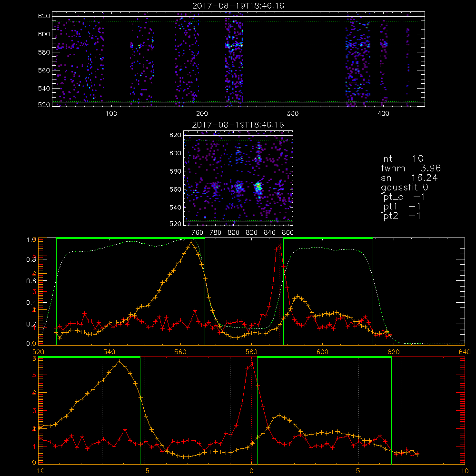476x476 pixels.
Task: Click orange x-axis label 600 of upper profile plot
Action: (x=322, y=352)
